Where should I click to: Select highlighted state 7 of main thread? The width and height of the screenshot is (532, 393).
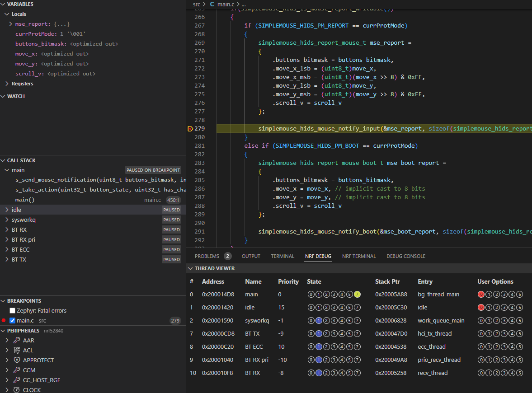[357, 295]
